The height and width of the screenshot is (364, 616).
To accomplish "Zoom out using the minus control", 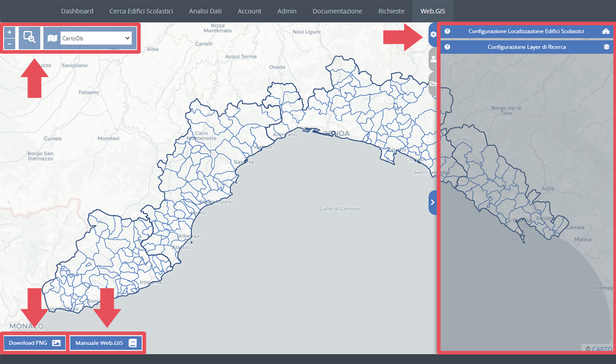I will pyautogui.click(x=9, y=44).
